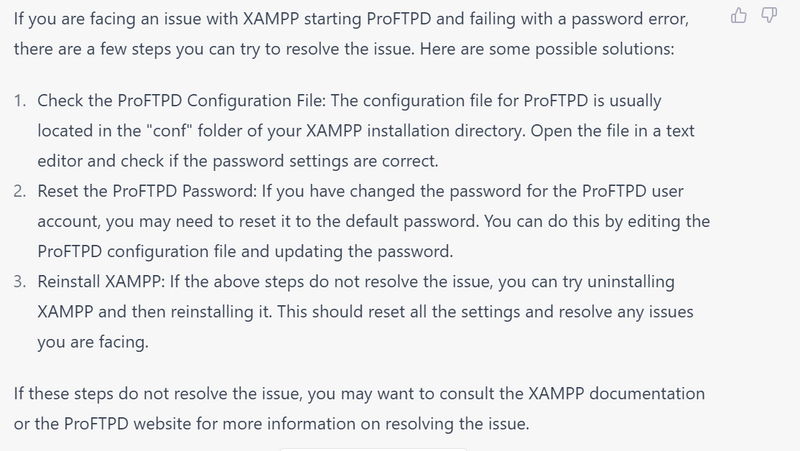
Task: Click the thumbs down feedback icon
Action: point(769,16)
